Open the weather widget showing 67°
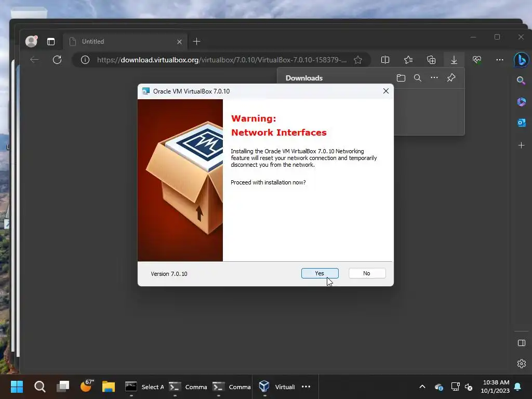The image size is (532, 399). (x=86, y=387)
